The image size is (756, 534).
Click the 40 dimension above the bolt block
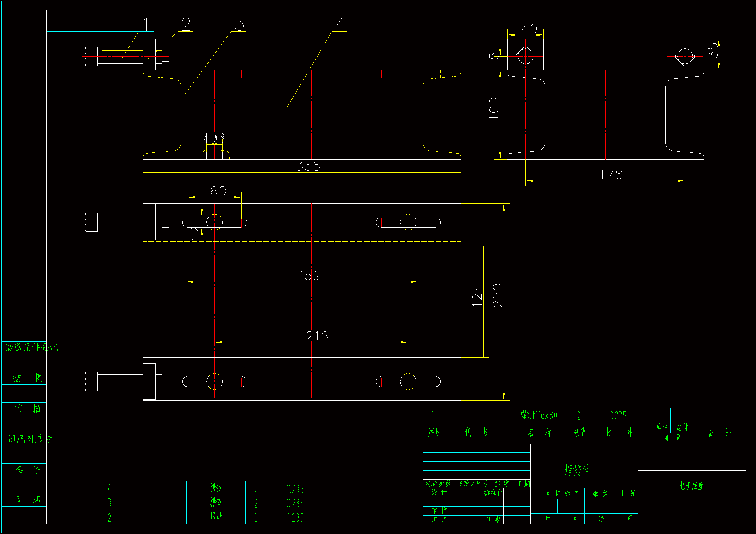(529, 29)
